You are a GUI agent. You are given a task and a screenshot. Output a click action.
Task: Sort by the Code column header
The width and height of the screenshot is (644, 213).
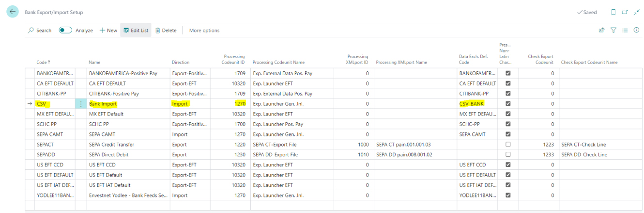pyautogui.click(x=43, y=62)
